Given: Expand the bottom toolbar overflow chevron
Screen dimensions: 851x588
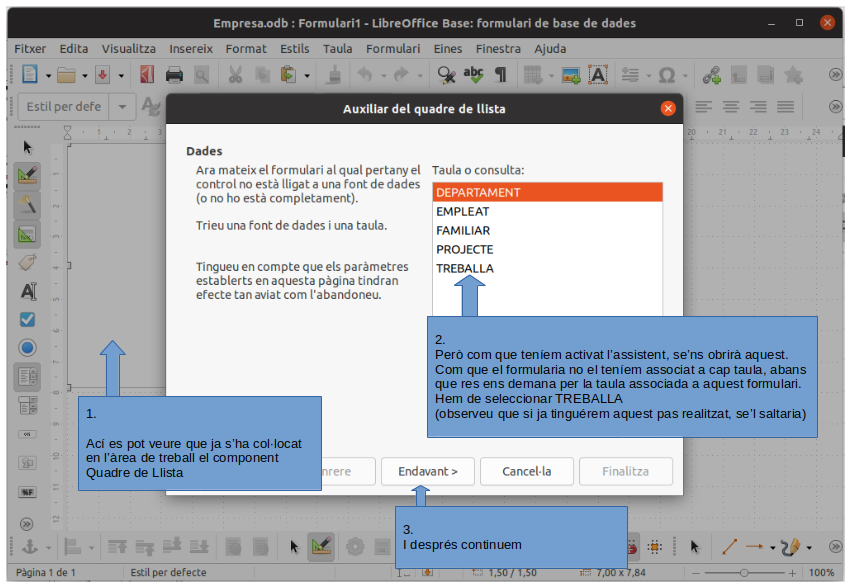Looking at the screenshot, I should coord(835,547).
